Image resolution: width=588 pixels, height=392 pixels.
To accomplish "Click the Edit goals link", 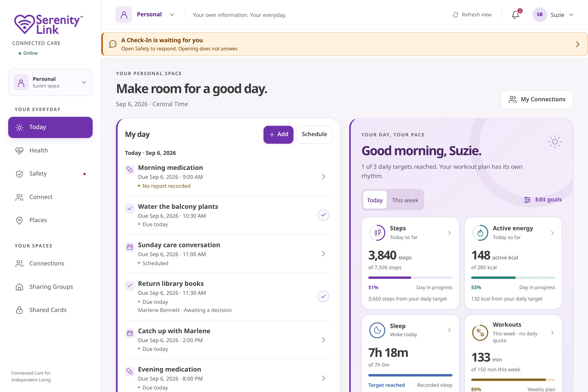I will click(x=543, y=200).
